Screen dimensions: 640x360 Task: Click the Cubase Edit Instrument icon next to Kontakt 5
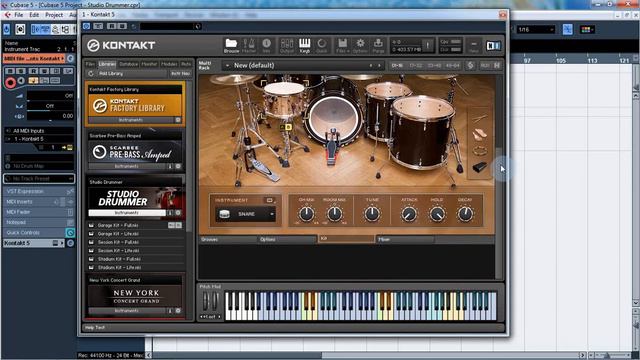[70, 243]
